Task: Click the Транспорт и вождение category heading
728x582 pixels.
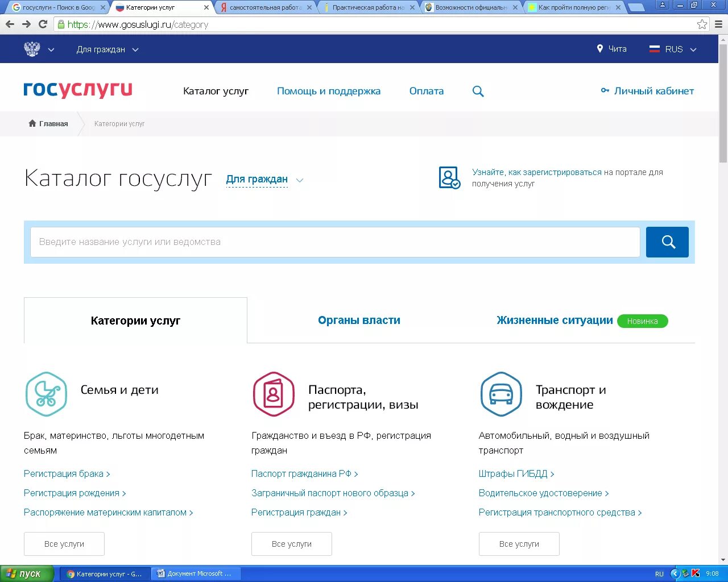Action: click(x=571, y=397)
